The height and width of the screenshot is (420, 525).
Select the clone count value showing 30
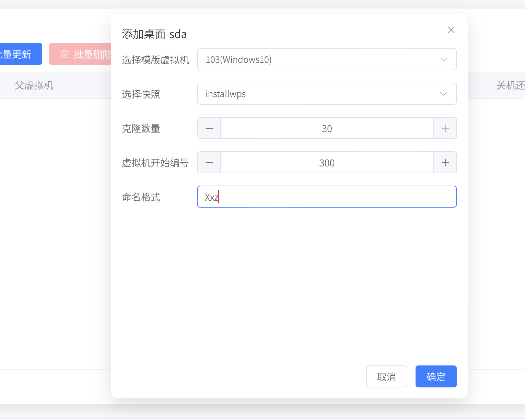click(327, 128)
